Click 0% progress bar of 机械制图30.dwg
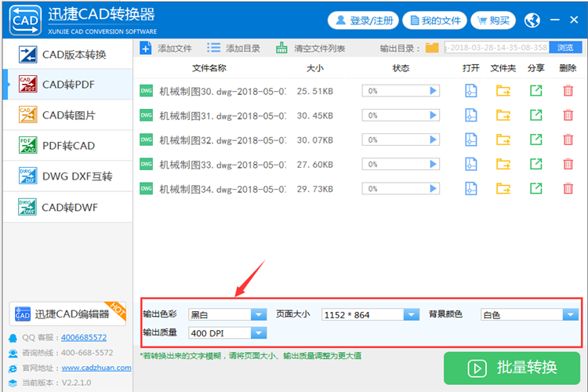This screenshot has height=392, width=588. (401, 91)
